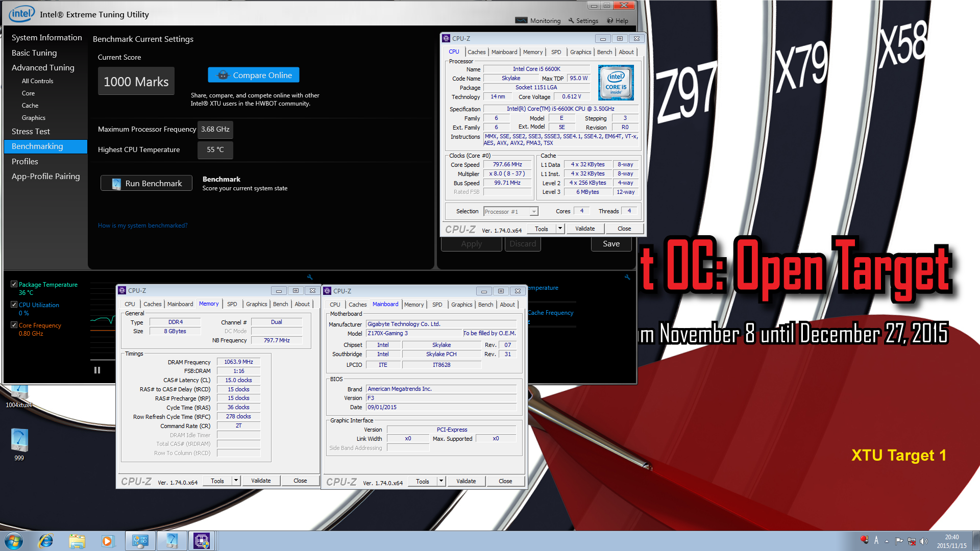Open XTU Help question mark icon
This screenshot has width=980, height=551.
click(609, 20)
